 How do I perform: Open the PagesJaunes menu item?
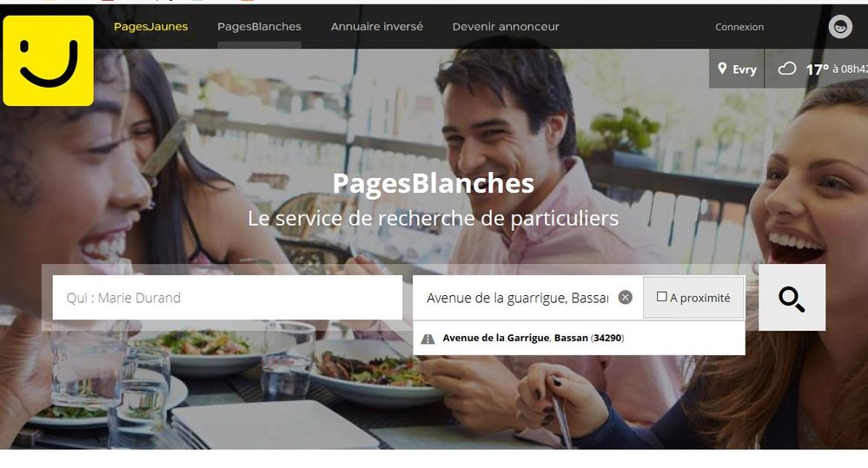tap(150, 27)
